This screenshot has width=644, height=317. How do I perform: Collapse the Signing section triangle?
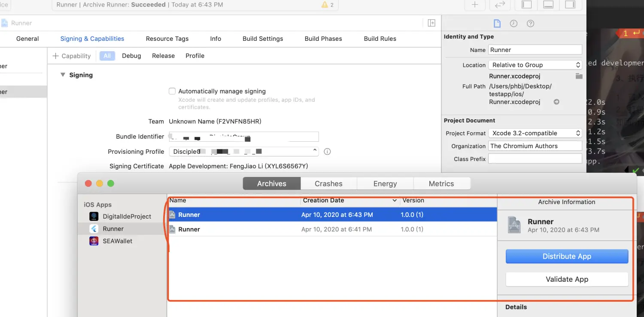(x=63, y=75)
